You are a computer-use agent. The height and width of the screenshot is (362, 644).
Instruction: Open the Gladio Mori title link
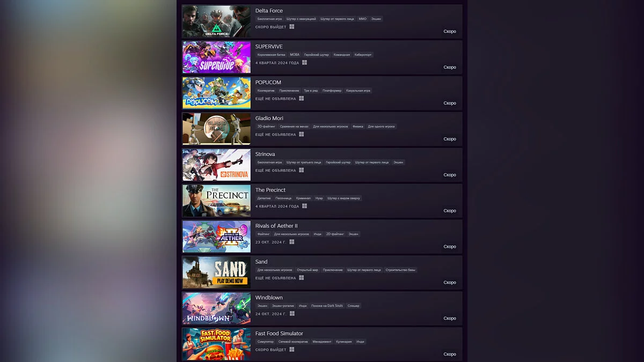coord(269,118)
